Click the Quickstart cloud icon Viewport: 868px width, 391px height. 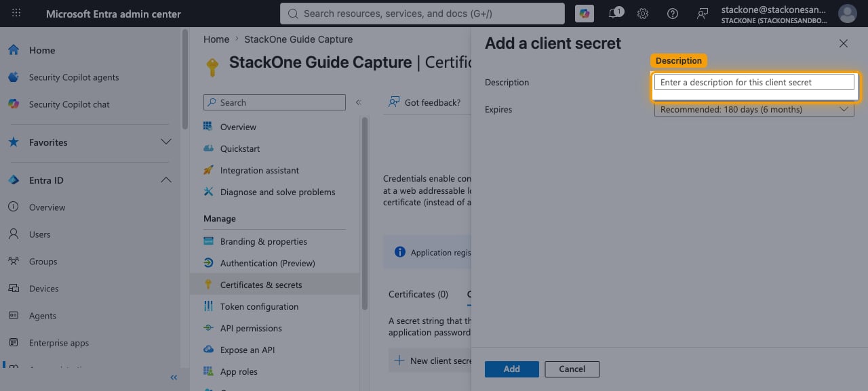tap(208, 148)
